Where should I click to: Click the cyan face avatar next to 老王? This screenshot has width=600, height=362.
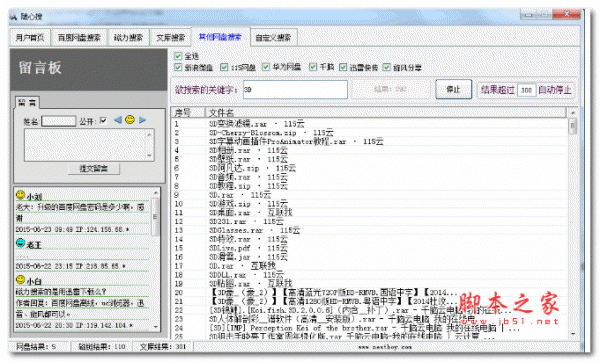pos(20,243)
